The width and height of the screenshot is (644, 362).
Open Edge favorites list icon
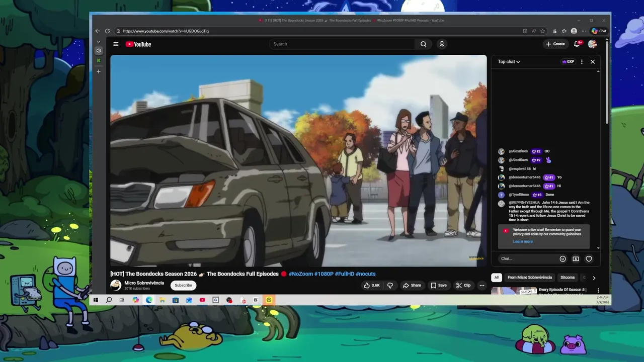click(564, 31)
